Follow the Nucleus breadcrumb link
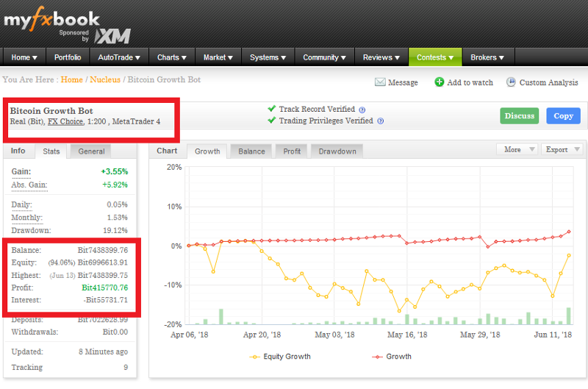 [x=105, y=79]
